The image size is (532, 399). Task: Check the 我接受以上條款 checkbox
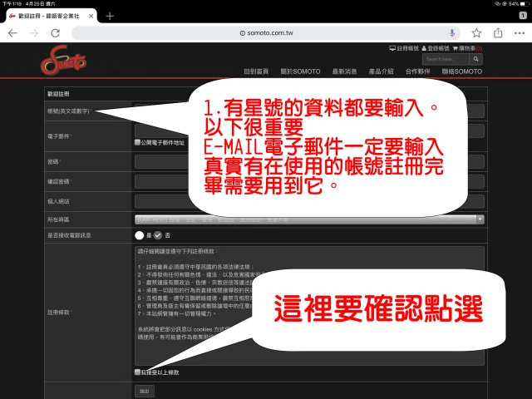pos(137,372)
